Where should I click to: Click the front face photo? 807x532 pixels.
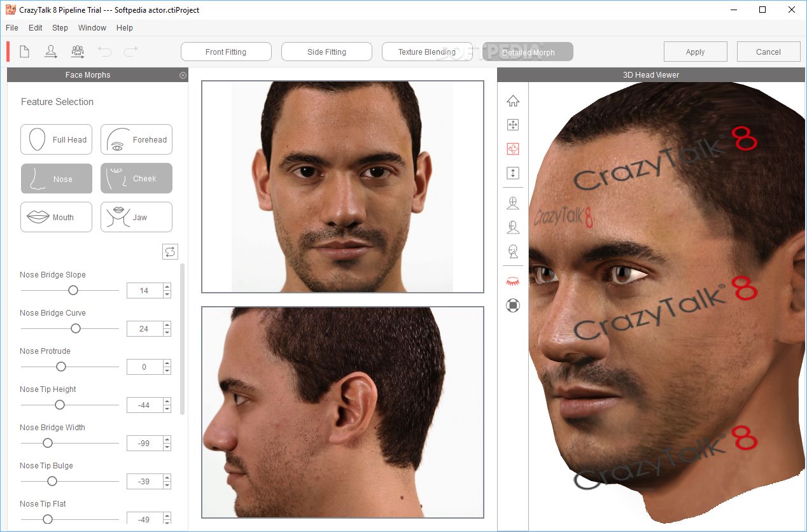point(342,186)
